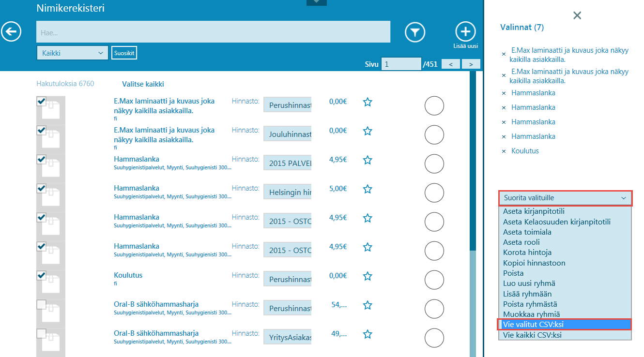
Task: Open the filter funnel icon
Action: pyautogui.click(x=415, y=32)
